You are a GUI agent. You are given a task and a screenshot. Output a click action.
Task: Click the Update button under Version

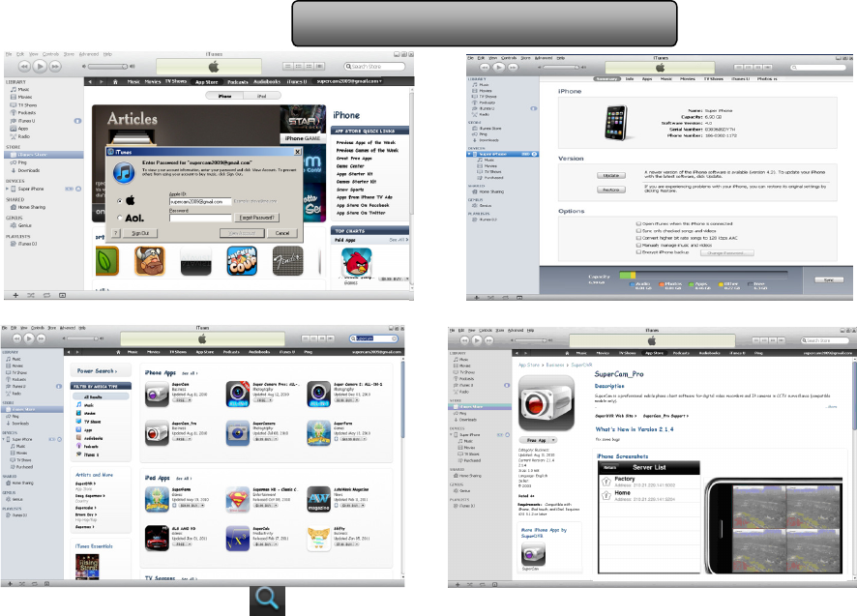[x=611, y=175]
